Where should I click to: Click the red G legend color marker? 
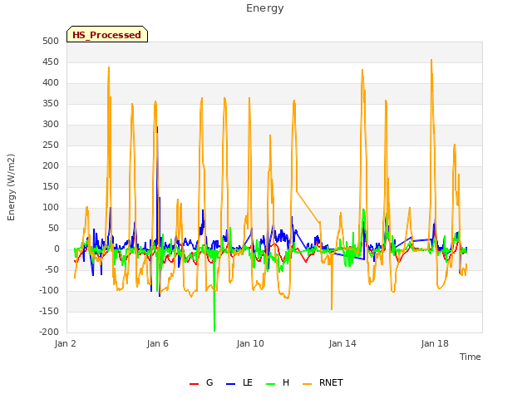coord(194,384)
